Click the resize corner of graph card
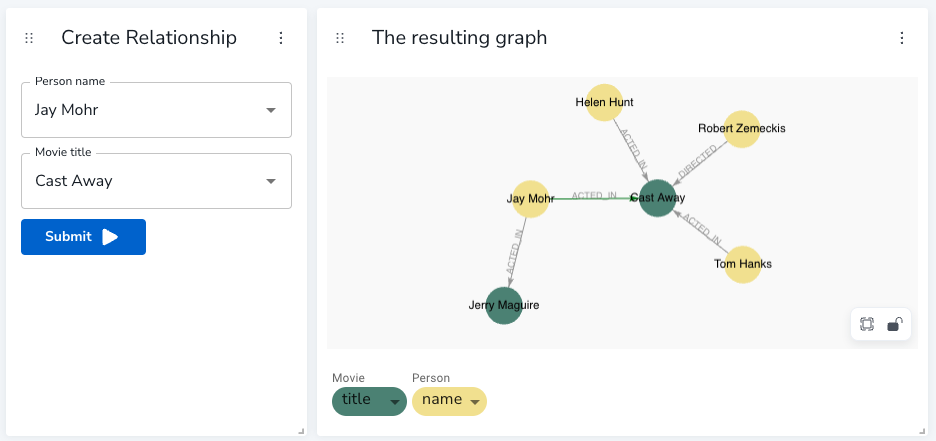Screen dimensions: 936x441 click(925, 431)
